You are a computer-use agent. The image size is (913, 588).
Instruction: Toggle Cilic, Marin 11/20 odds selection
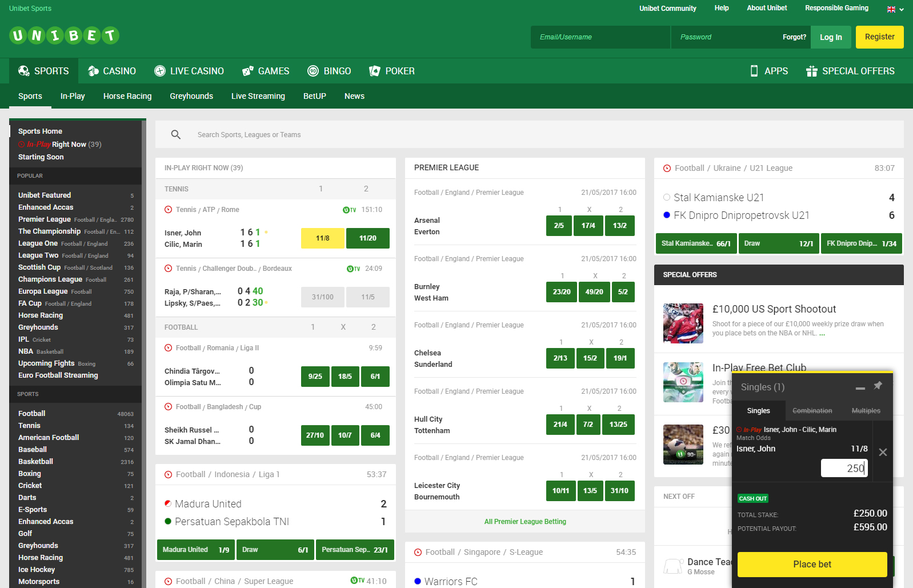[368, 238]
